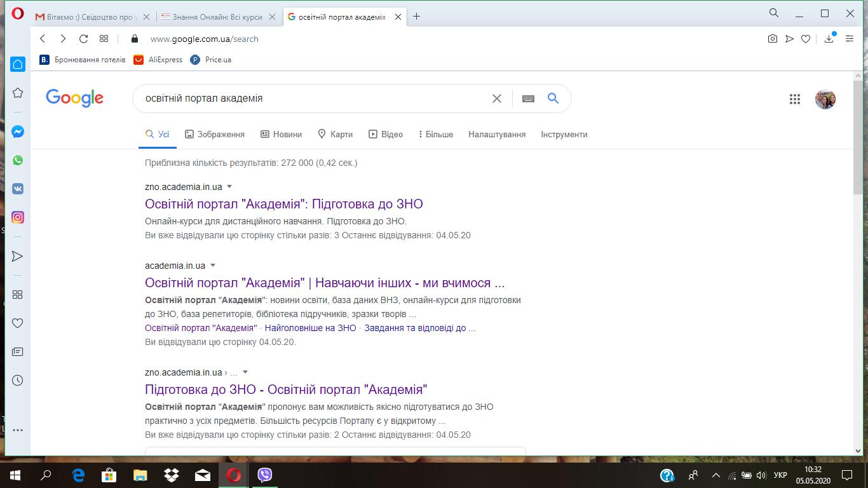Open the AliExpress bookmark
Viewport: 868px width, 488px height.
click(x=158, y=60)
